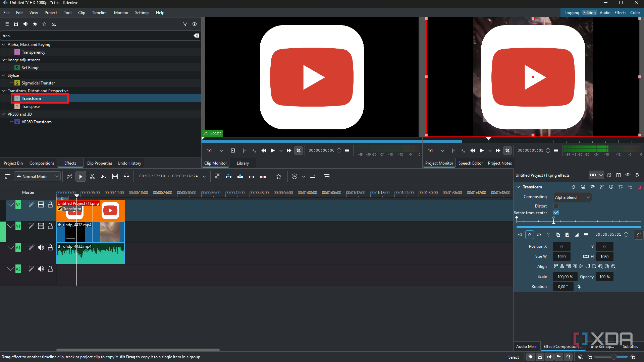Click the subtitle tool icon in timeline toolbar

point(327,177)
